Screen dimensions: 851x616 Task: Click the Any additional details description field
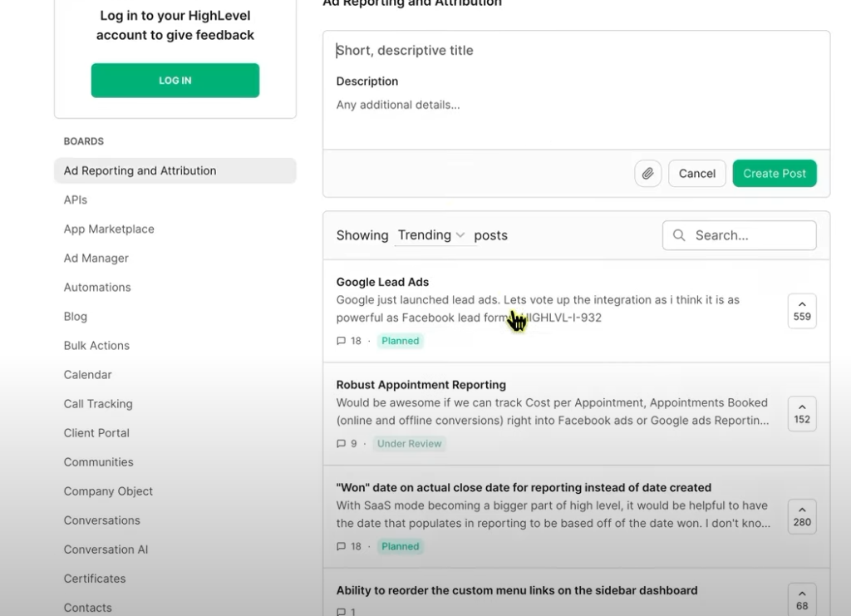(x=576, y=105)
